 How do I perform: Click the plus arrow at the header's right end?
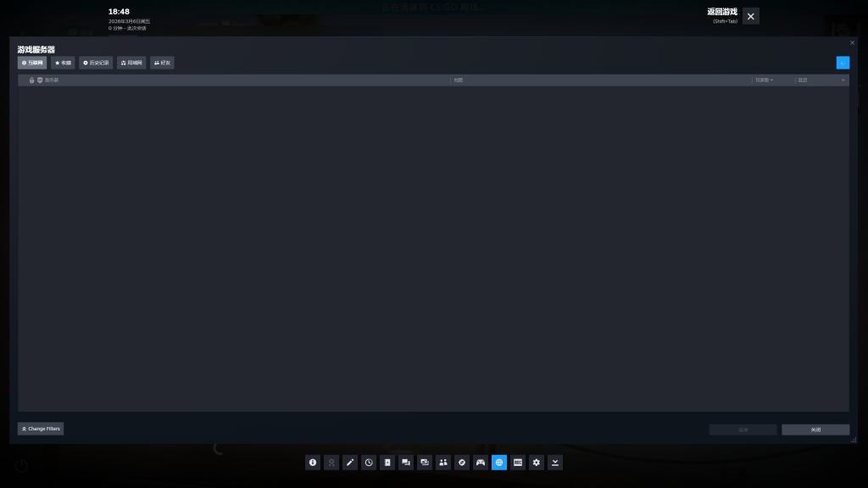[x=843, y=80]
